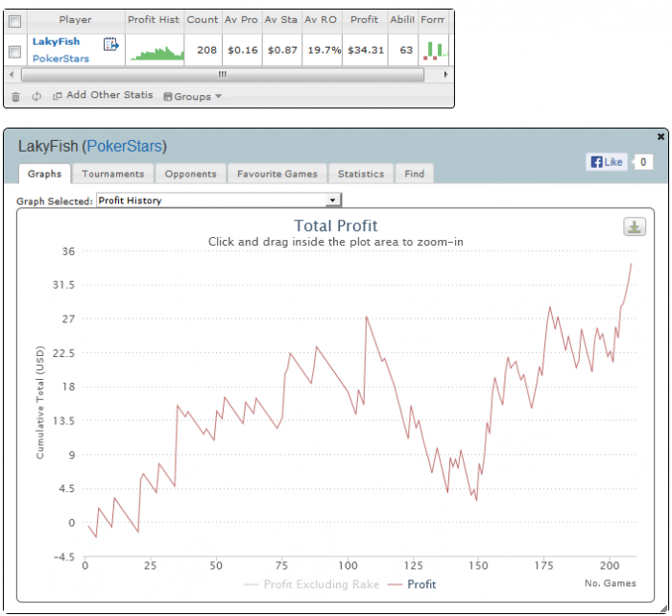Toggle the Profit legend entry
This screenshot has width=672, height=616.
tap(412, 584)
